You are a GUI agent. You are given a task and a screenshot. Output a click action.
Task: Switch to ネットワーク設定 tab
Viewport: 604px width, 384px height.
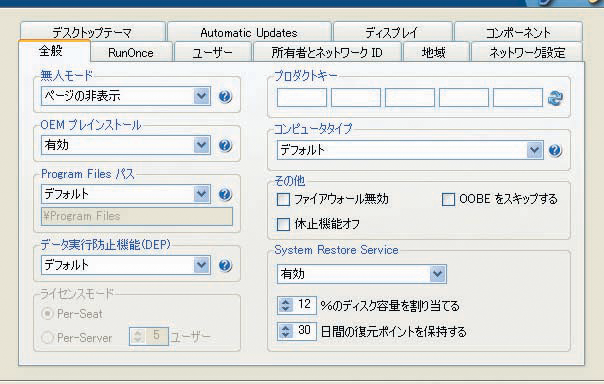[x=527, y=52]
